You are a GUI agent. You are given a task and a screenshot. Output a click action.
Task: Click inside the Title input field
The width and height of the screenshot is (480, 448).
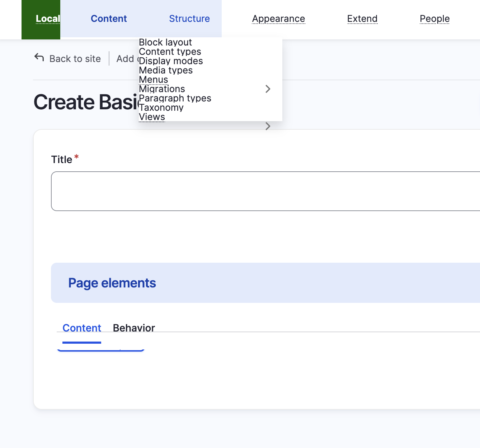point(251,191)
